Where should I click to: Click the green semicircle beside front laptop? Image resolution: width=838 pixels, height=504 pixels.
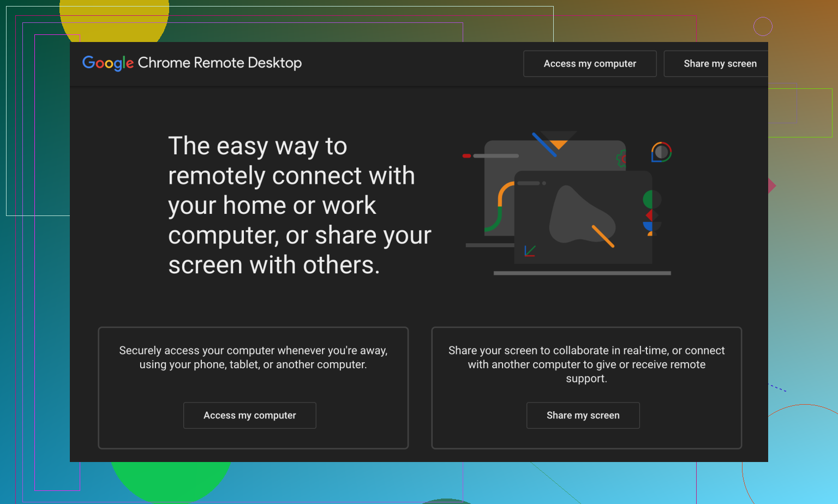click(x=648, y=199)
